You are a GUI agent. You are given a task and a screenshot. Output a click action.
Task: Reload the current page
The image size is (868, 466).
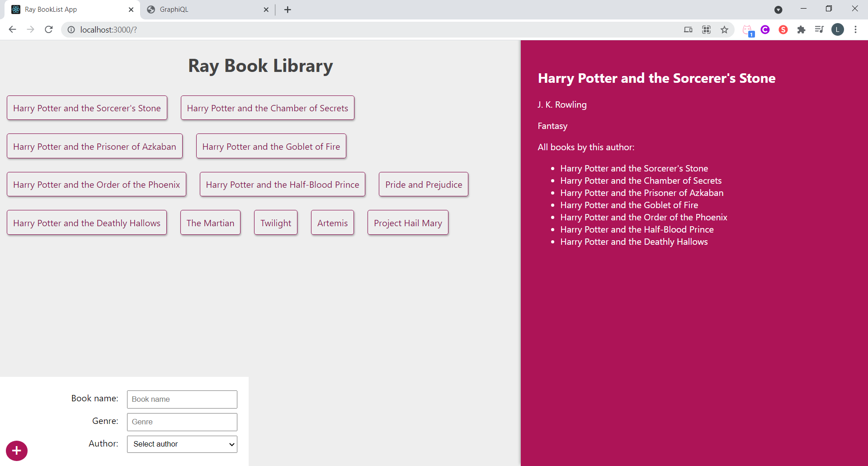click(x=48, y=29)
